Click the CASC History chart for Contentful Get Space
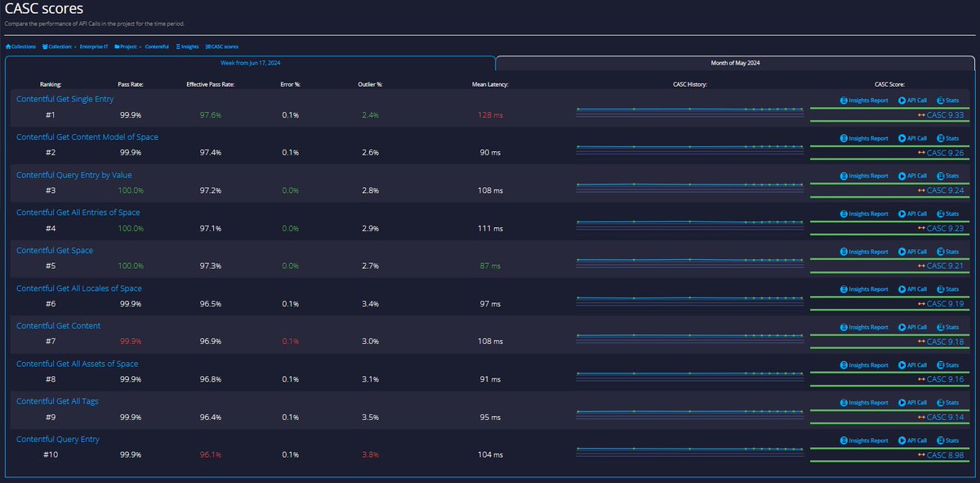This screenshot has height=483, width=980. click(x=690, y=262)
